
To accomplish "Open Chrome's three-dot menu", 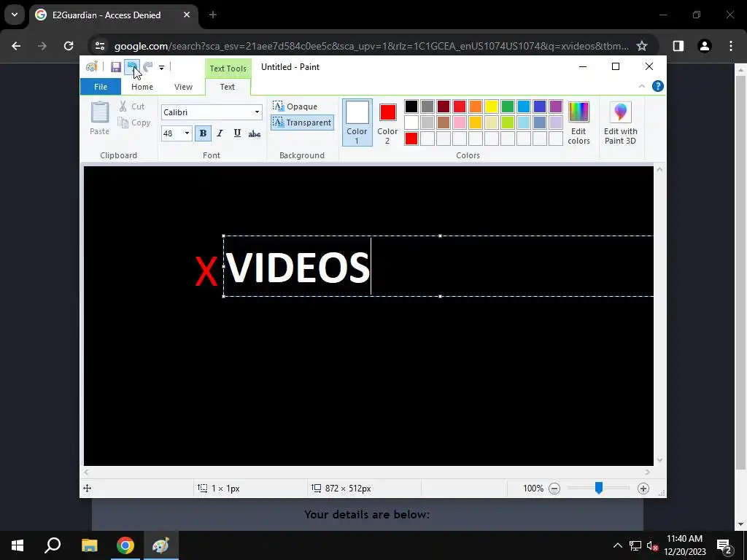I will [731, 46].
